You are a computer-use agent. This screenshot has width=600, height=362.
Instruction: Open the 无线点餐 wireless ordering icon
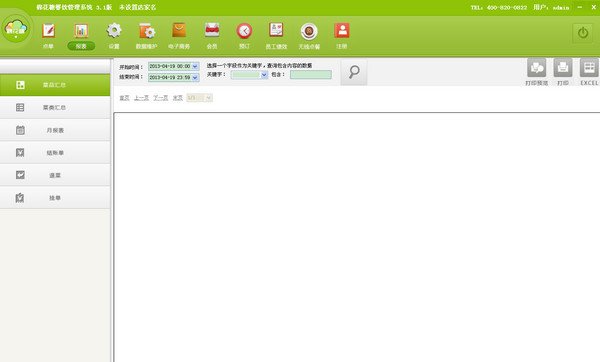tap(309, 31)
